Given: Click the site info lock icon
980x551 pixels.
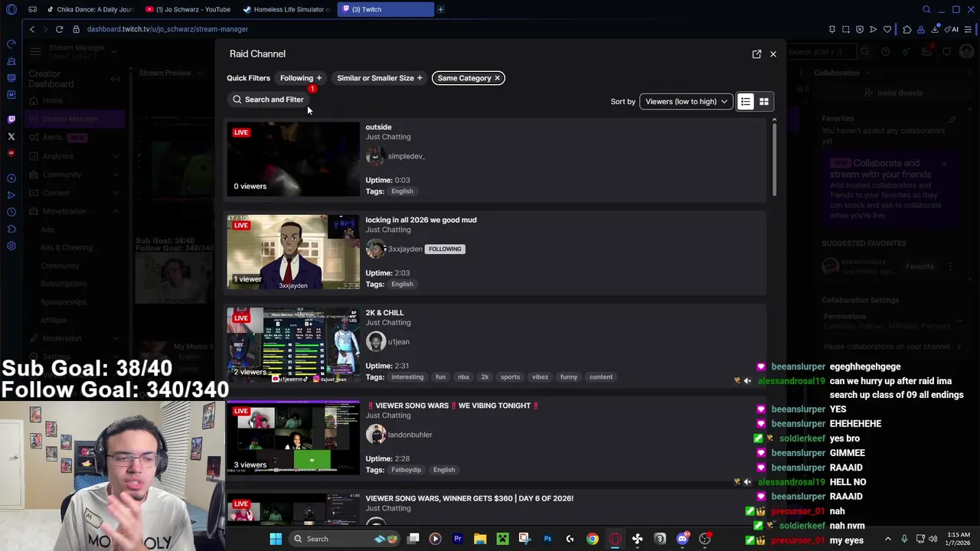Looking at the screenshot, I should click(76, 29).
